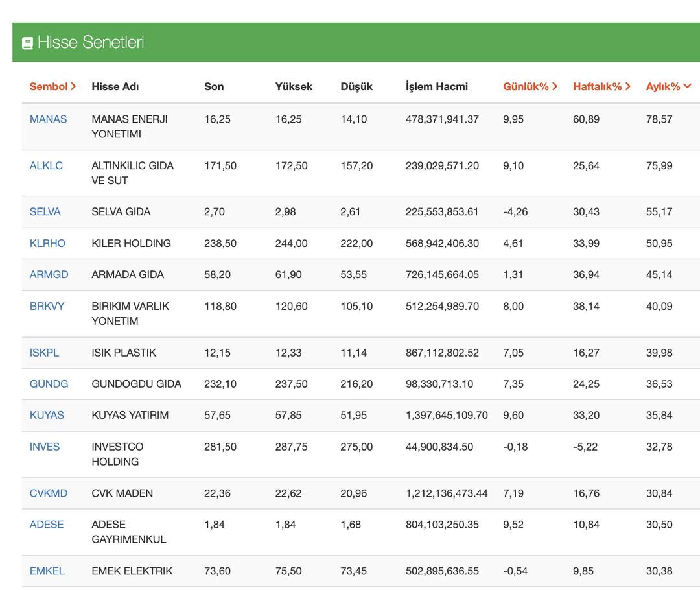The image size is (700, 590).
Task: Click the Hisse Senetleri header title
Action: click(x=90, y=43)
